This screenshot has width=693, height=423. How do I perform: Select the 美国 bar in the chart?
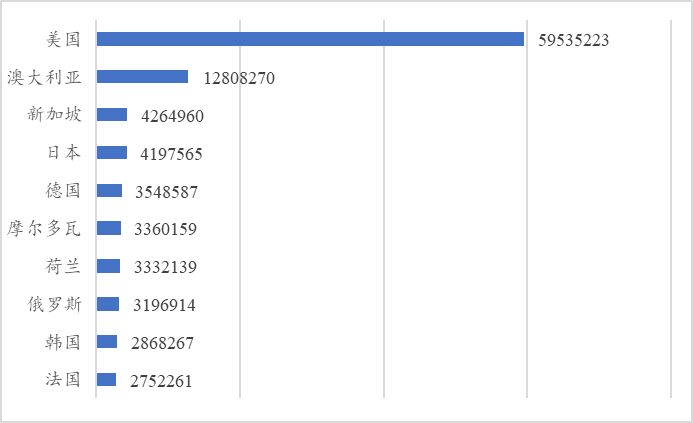310,39
